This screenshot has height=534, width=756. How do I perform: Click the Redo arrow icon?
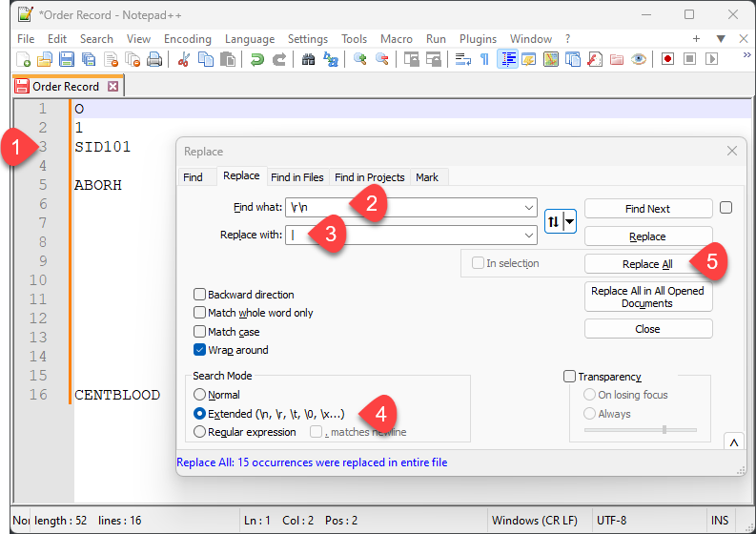[x=279, y=59]
